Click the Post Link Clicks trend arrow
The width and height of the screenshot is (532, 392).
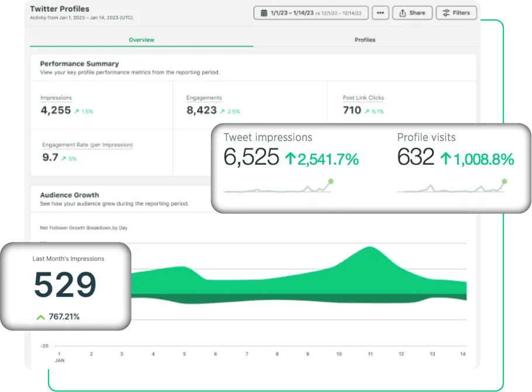click(x=367, y=111)
